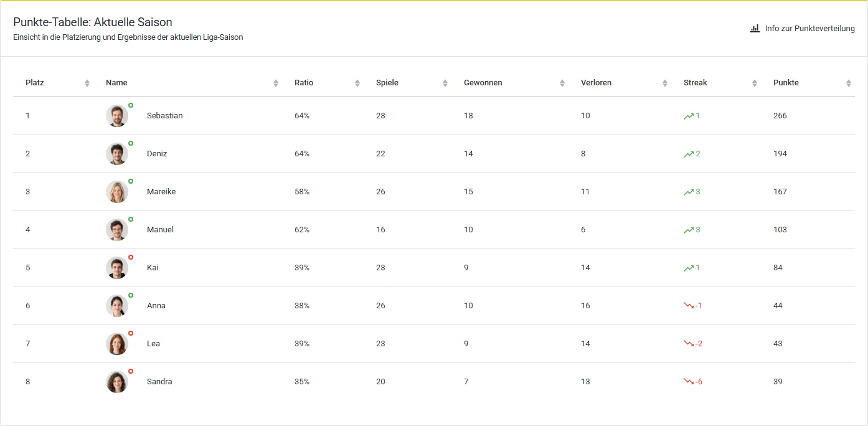Click Deniz's avatar picture
The image size is (868, 426).
(x=117, y=154)
